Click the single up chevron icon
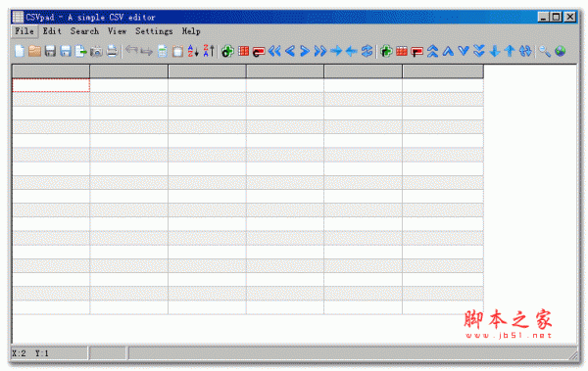Screen dimensions: 588x371 (448, 51)
